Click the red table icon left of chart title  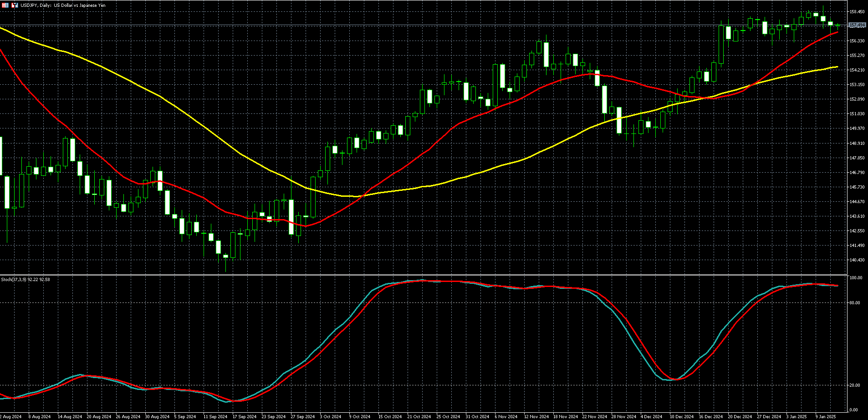[5, 5]
